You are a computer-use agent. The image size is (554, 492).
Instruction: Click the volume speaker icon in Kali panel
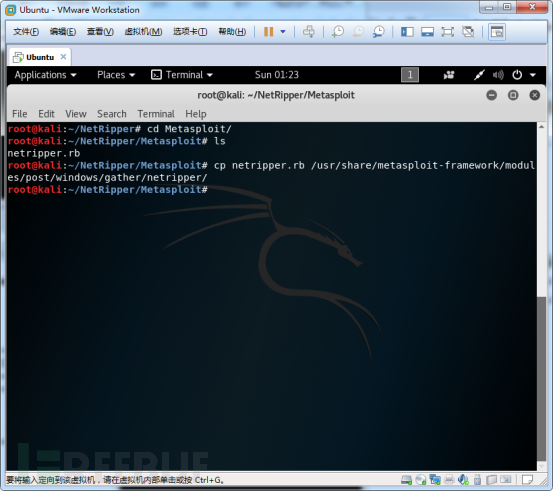coord(498,75)
